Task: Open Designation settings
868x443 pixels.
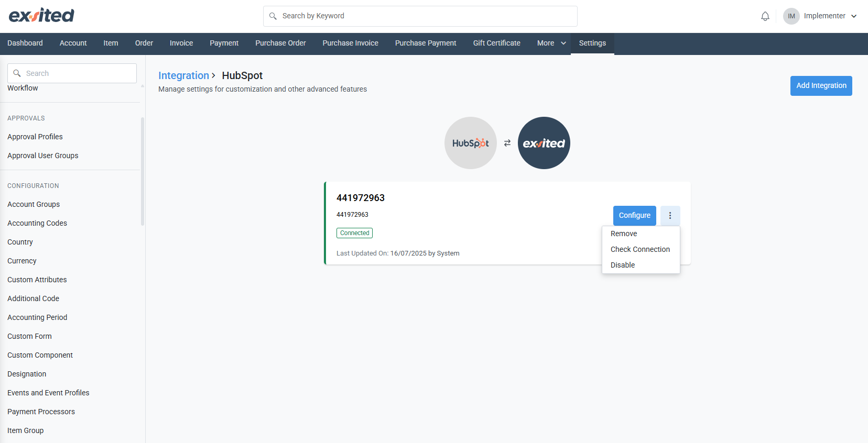Action: pos(27,374)
